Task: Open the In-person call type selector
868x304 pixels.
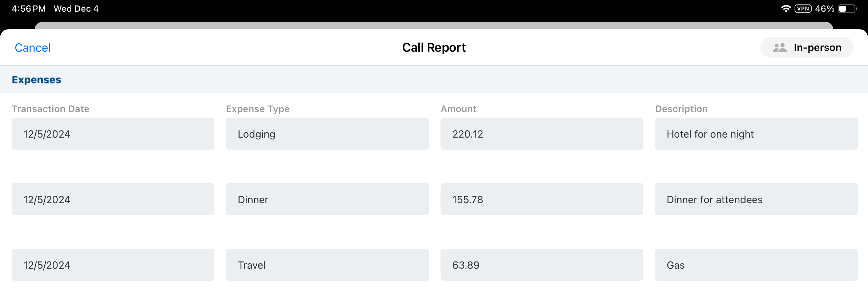Action: pos(807,47)
